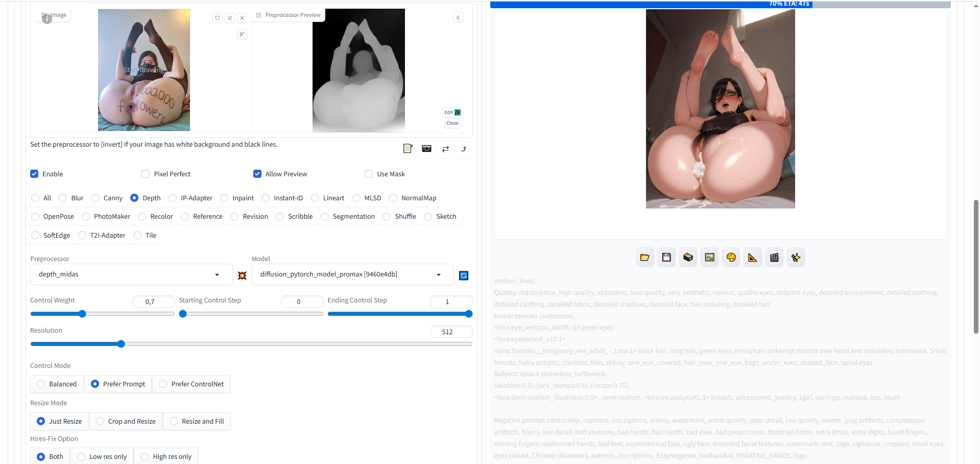This screenshot has width=980, height=464.
Task: Click the sparkle star icon
Action: coord(796,258)
